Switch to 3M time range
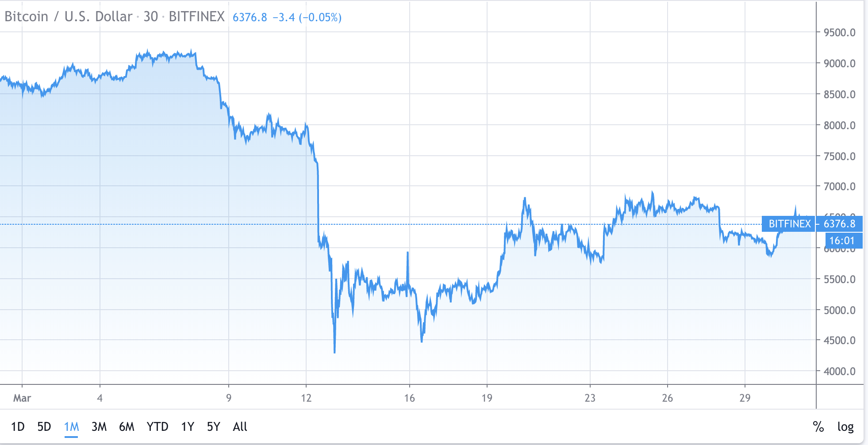The width and height of the screenshot is (868, 445). click(99, 427)
